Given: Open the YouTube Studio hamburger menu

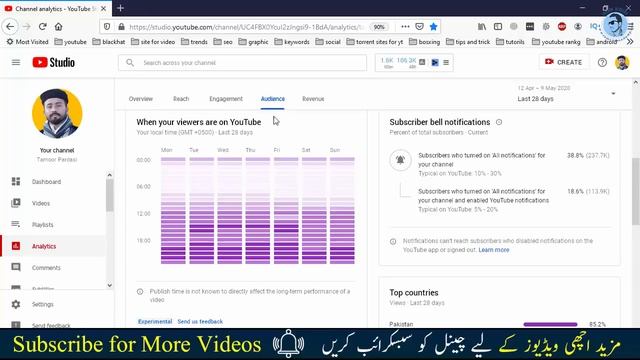Looking at the screenshot, I should (16, 62).
